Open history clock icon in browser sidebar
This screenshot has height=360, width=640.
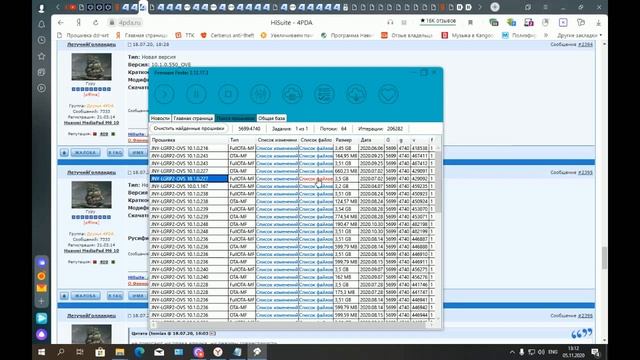click(x=42, y=40)
